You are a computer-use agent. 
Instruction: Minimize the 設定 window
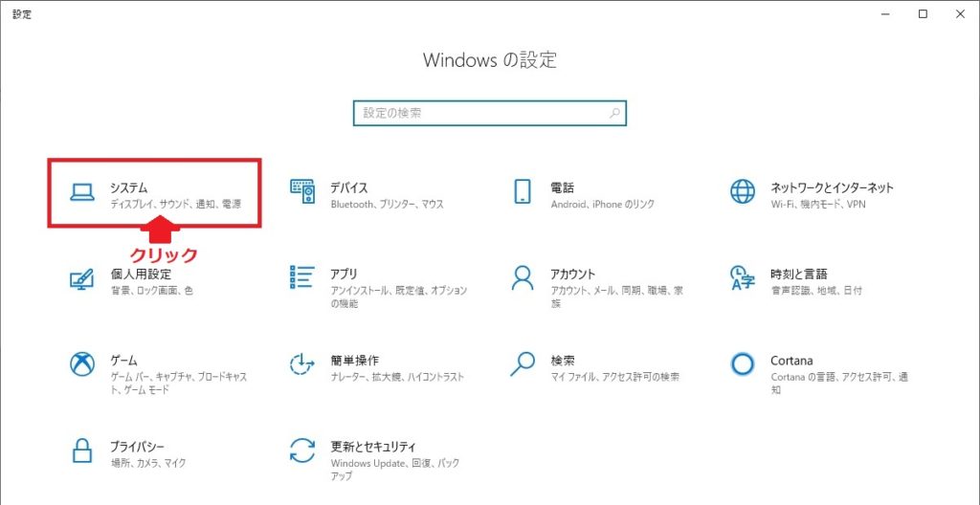[x=884, y=14]
